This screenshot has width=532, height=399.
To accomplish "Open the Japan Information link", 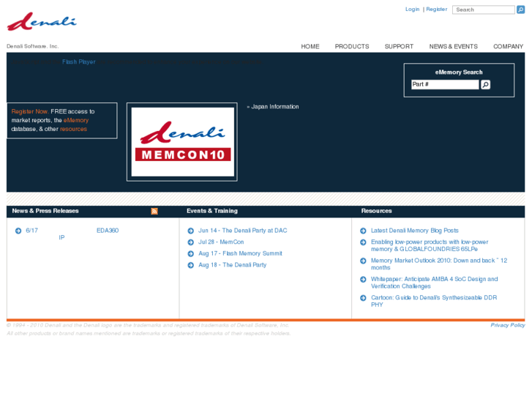I will (x=275, y=107).
